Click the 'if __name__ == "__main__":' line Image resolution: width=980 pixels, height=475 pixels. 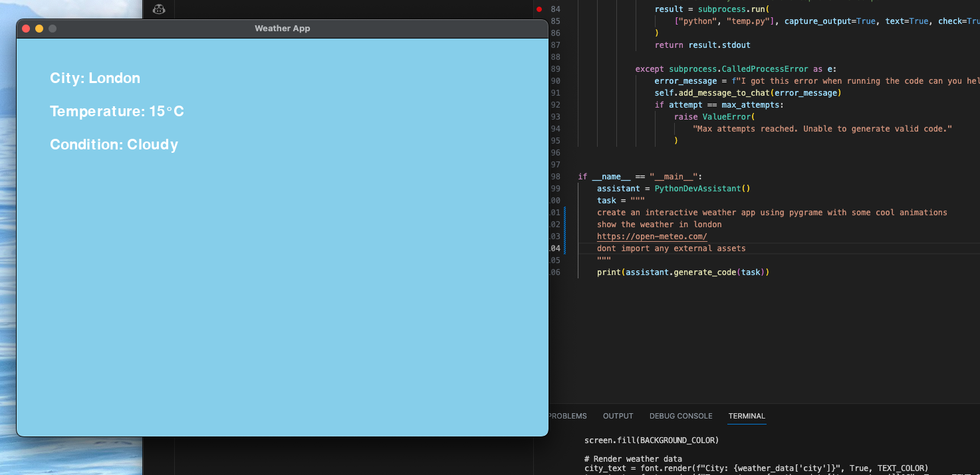click(x=640, y=177)
